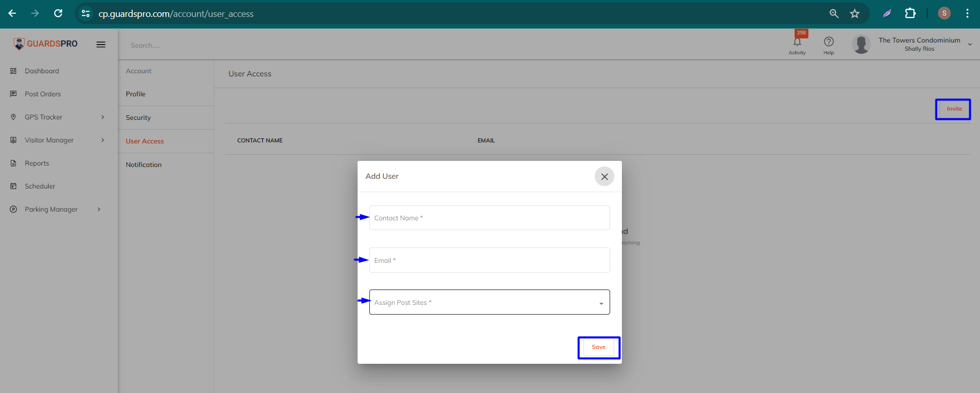The image size is (980, 393).
Task: Close the Add User dialog
Action: 604,176
